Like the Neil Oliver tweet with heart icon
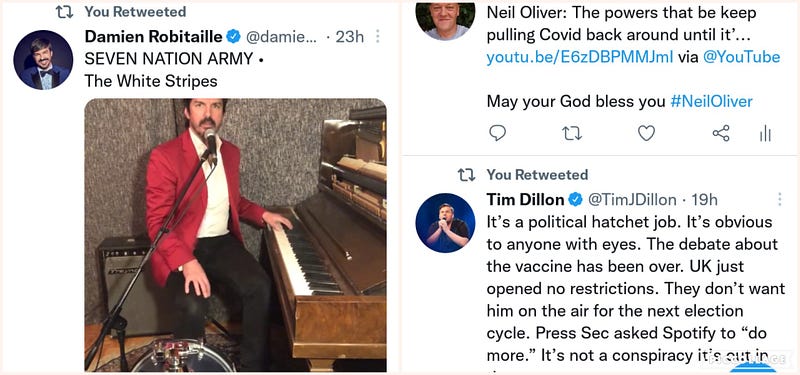This screenshot has width=800, height=375. (646, 134)
